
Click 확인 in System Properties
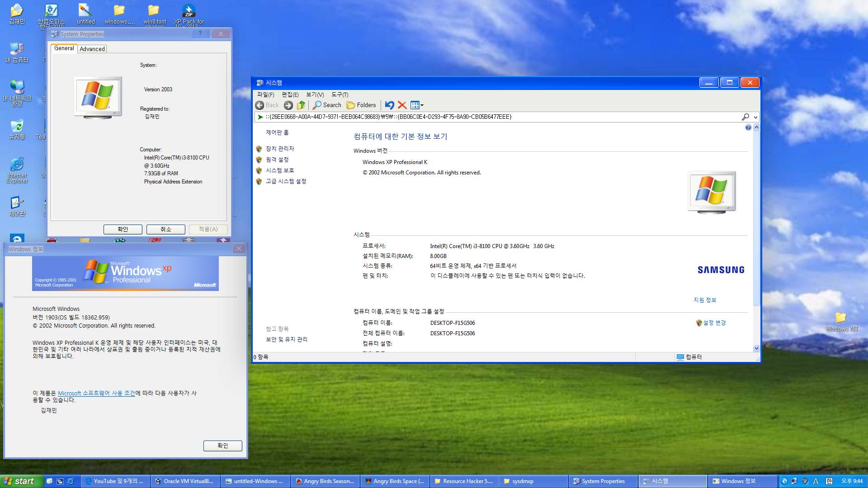click(123, 230)
